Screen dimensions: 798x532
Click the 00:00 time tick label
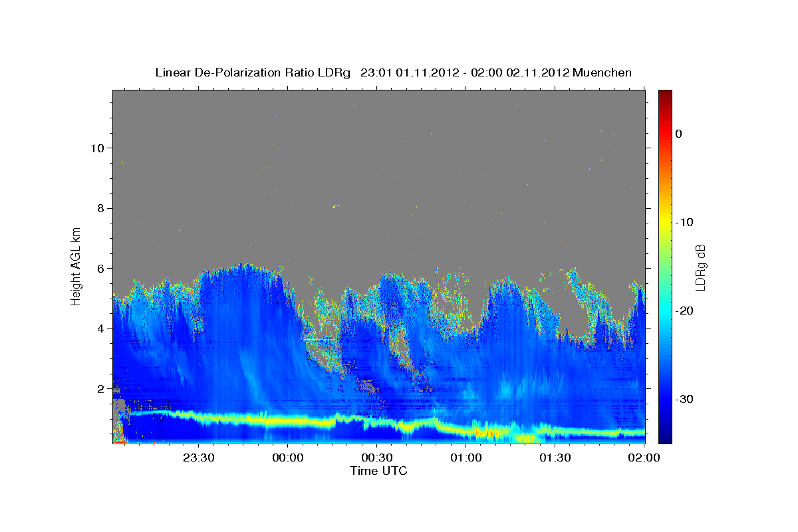(x=288, y=458)
